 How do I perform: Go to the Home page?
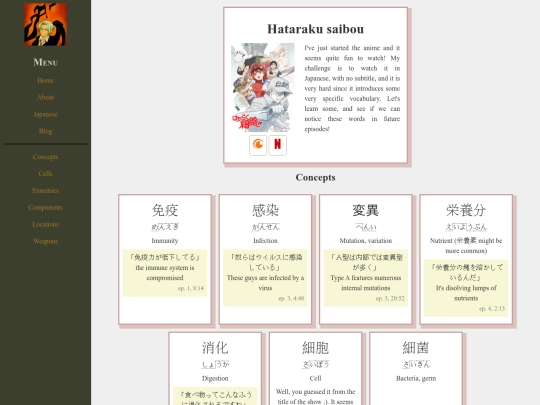45,81
